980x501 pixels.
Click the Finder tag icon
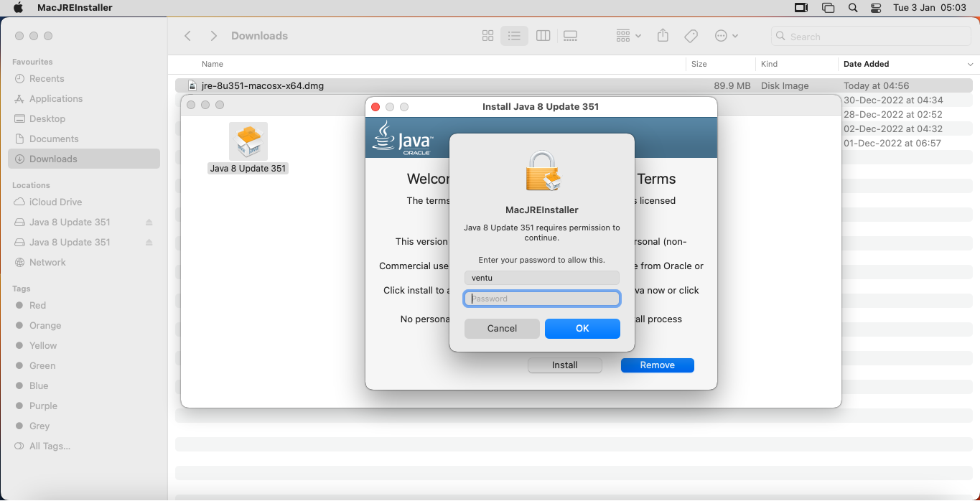point(691,36)
